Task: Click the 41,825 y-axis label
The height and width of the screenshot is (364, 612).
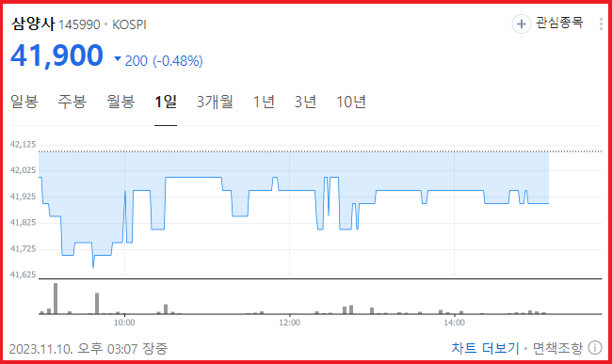Action: (x=23, y=223)
